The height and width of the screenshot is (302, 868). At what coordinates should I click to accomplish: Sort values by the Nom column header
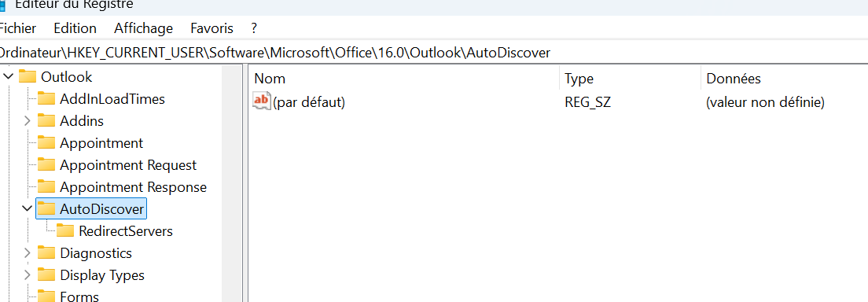(404, 79)
